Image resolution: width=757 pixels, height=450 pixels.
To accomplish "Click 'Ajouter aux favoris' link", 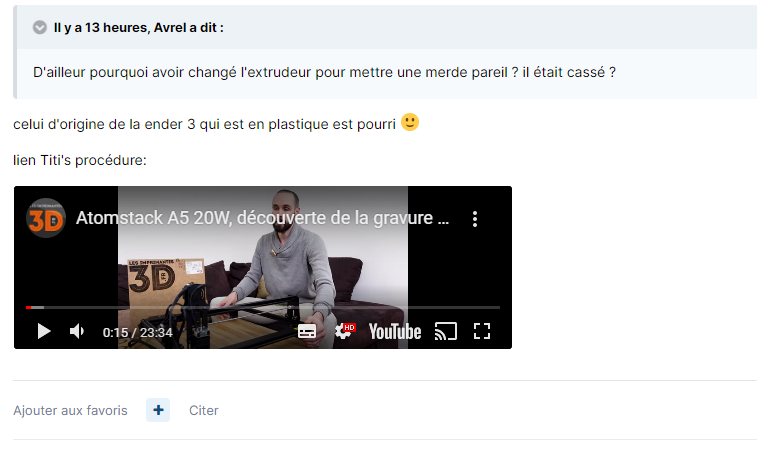I will coord(70,410).
